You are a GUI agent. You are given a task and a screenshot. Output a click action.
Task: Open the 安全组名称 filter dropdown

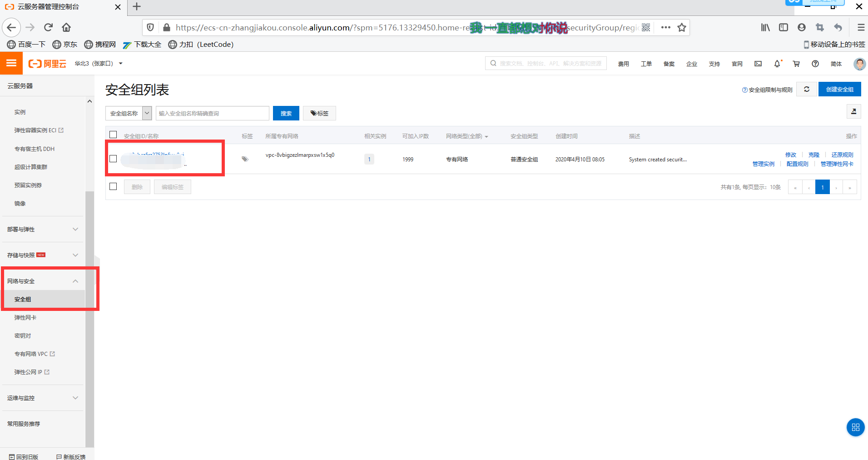[x=129, y=113]
